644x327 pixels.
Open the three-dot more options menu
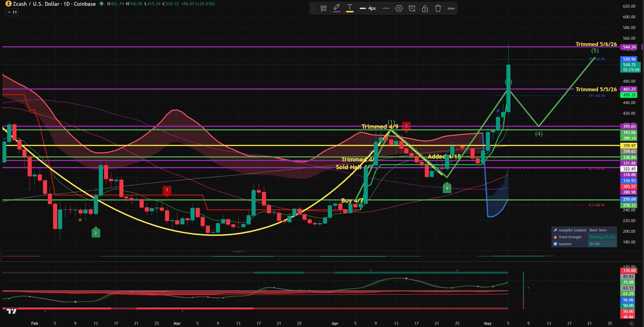click(451, 8)
